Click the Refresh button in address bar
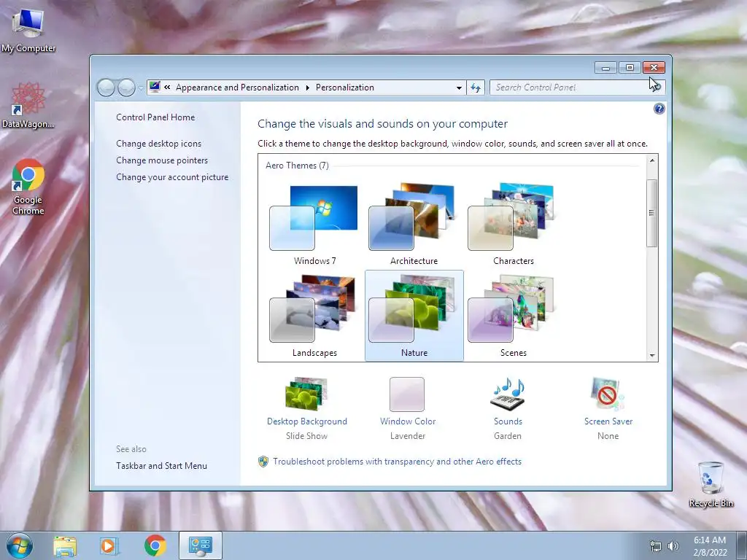The width and height of the screenshot is (747, 560). click(476, 87)
